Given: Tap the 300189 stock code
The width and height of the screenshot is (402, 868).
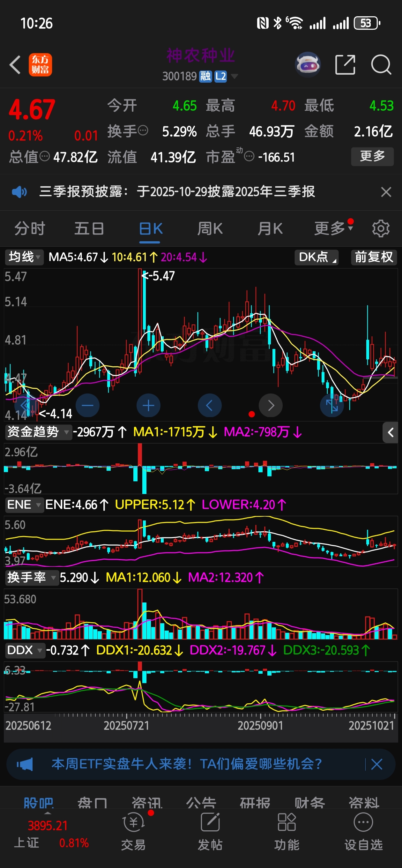Looking at the screenshot, I should (180, 77).
